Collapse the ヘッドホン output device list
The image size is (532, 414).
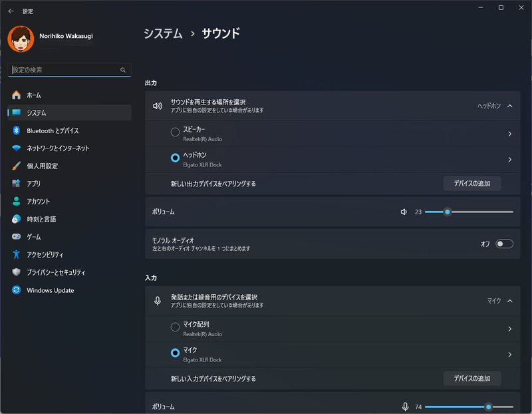point(511,105)
